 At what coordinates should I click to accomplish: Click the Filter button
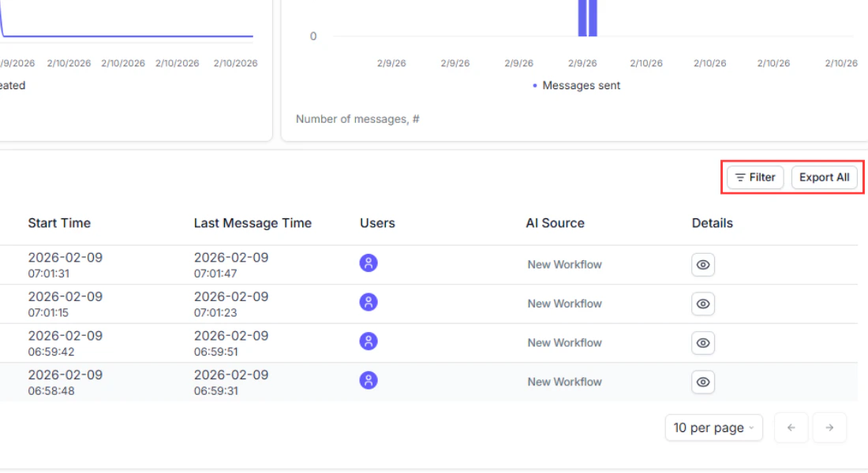[754, 177]
